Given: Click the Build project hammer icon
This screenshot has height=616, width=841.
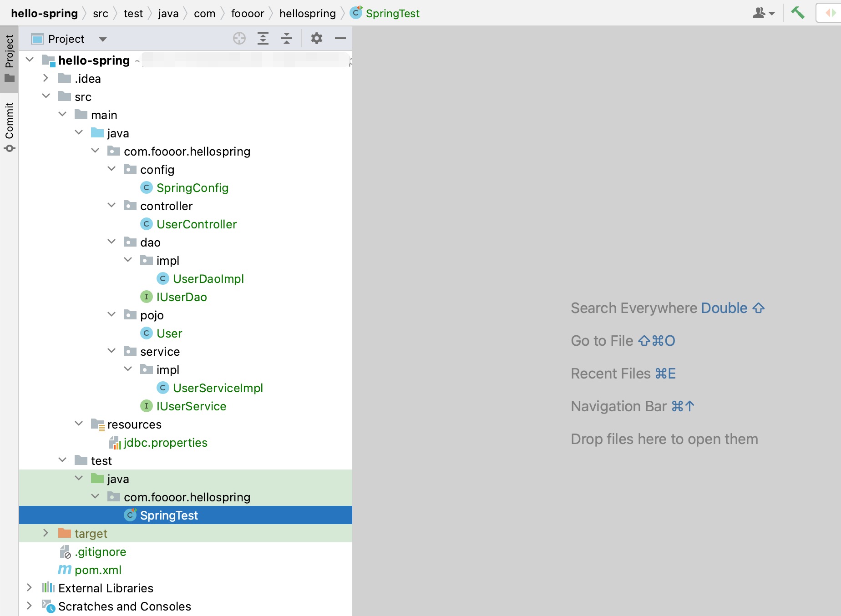Looking at the screenshot, I should point(798,13).
